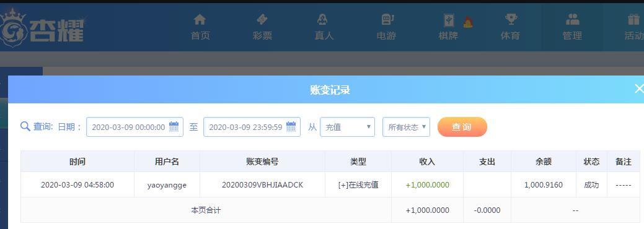Click the orange 查询 button
The width and height of the screenshot is (644, 229).
click(462, 127)
